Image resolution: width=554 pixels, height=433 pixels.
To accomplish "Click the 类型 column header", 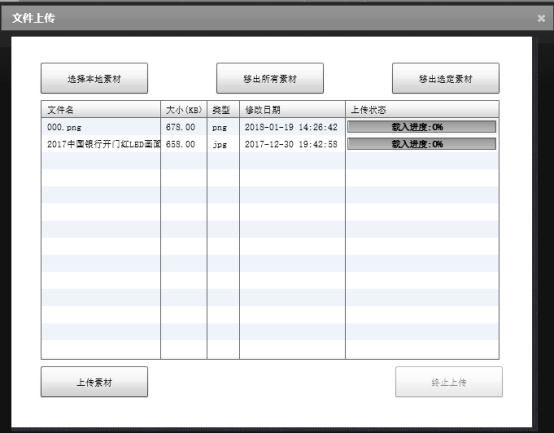I will tap(223, 109).
